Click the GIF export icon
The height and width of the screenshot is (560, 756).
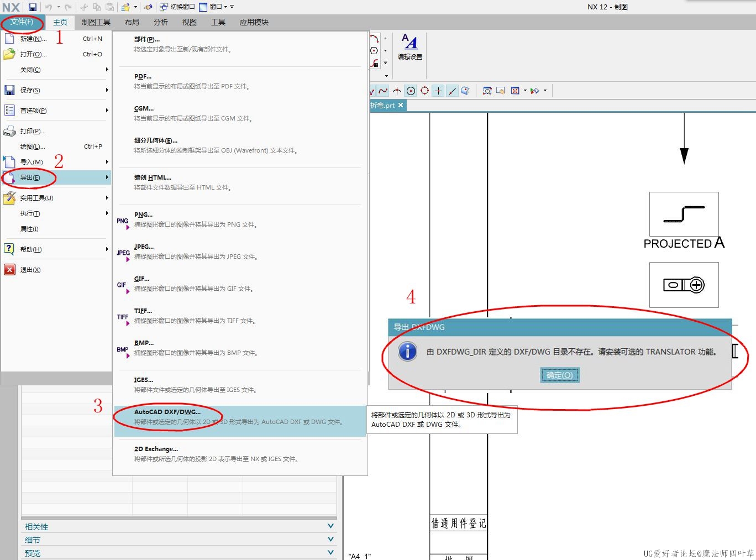[x=123, y=287]
